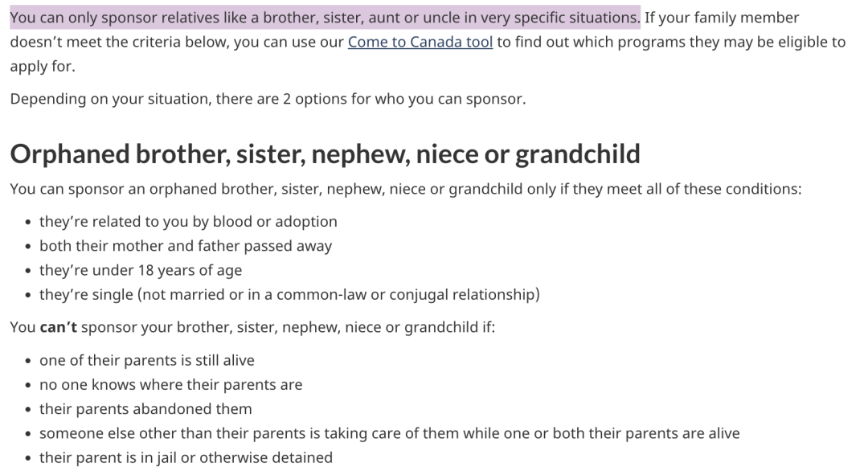Click the bold word can't
868x471 pixels.
[58, 327]
